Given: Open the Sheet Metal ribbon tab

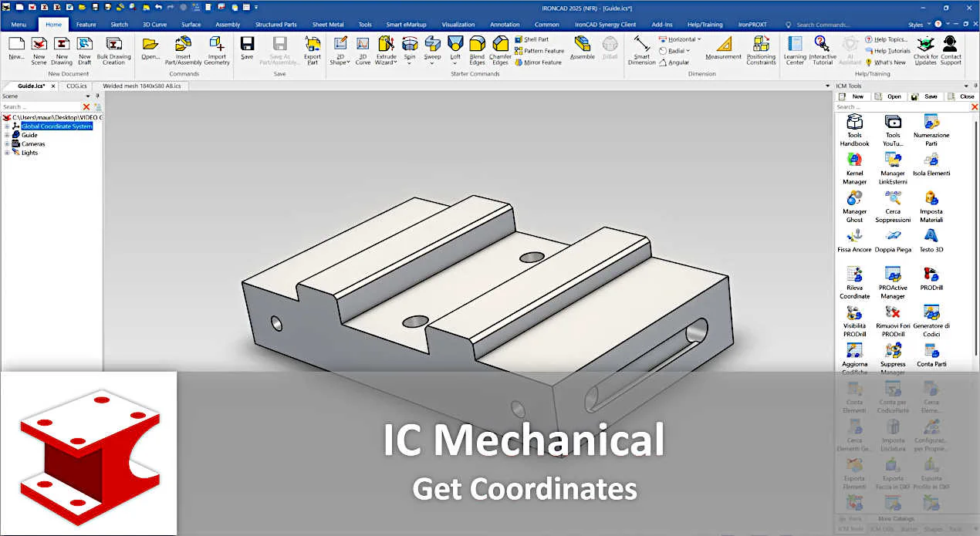Looking at the screenshot, I should (x=328, y=25).
